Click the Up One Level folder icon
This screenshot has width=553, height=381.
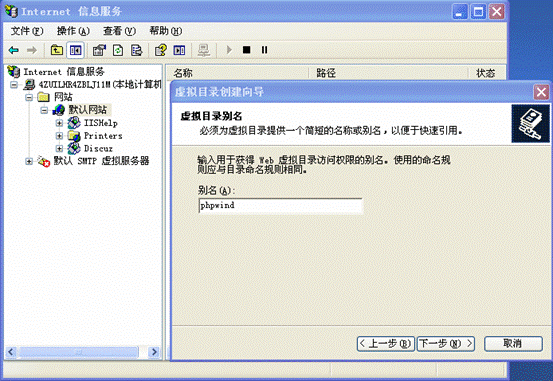click(56, 50)
